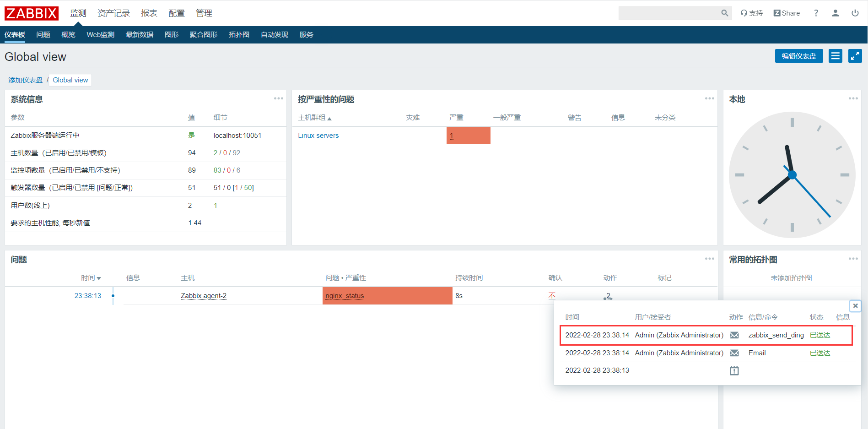Click the 不 acknowledge link in the problem row
The width and height of the screenshot is (868, 429).
click(x=552, y=296)
